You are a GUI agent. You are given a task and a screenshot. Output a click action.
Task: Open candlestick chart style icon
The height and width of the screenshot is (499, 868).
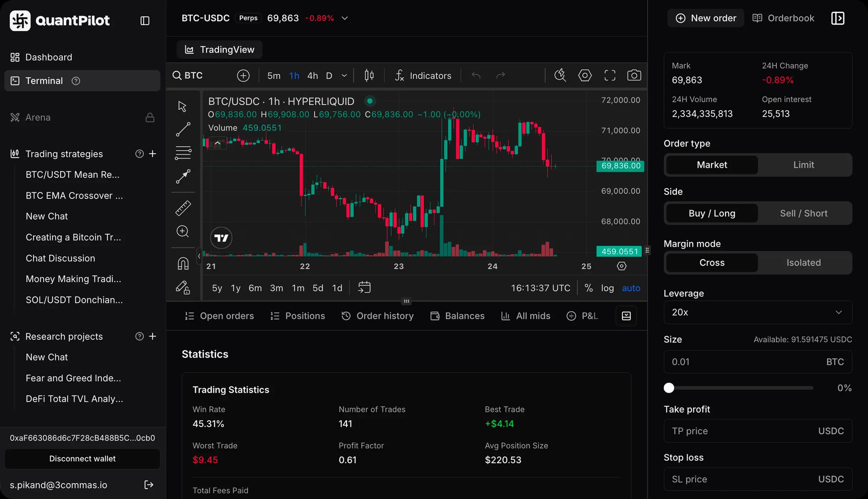[x=369, y=75]
